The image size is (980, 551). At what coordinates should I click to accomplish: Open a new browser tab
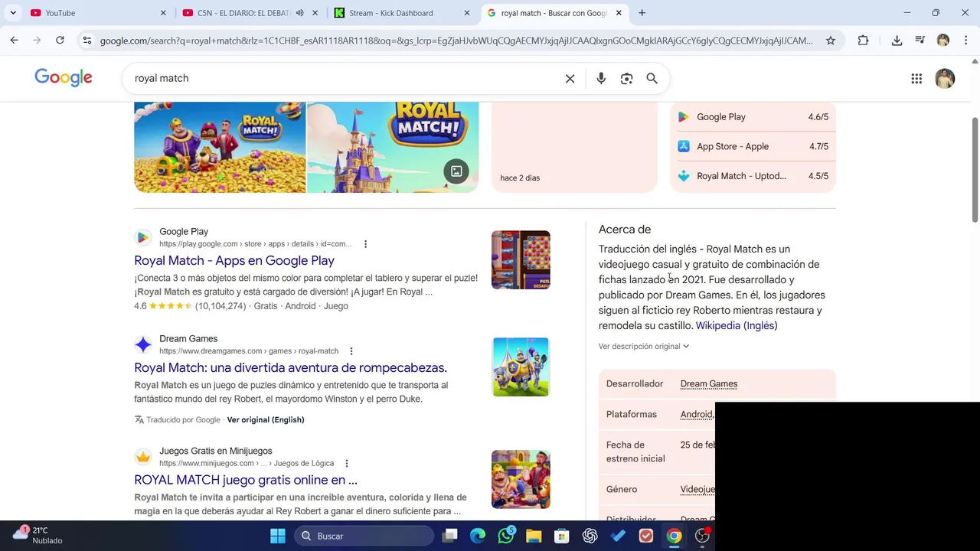click(642, 13)
